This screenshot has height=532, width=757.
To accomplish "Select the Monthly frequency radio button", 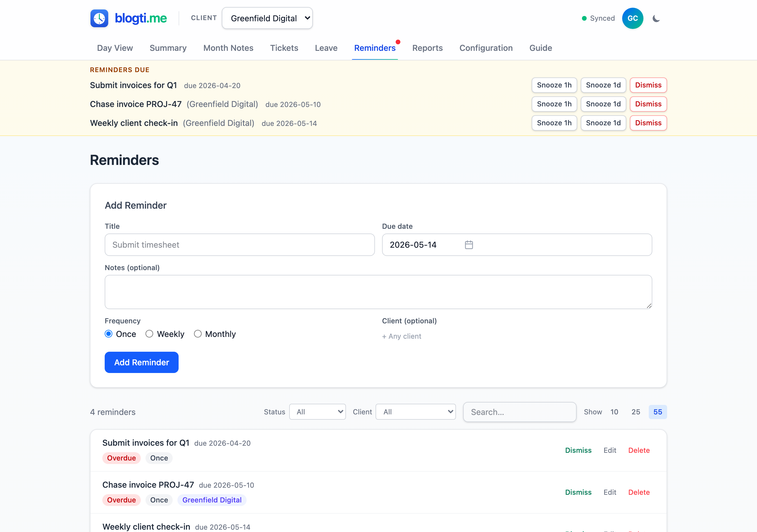I will pos(198,334).
